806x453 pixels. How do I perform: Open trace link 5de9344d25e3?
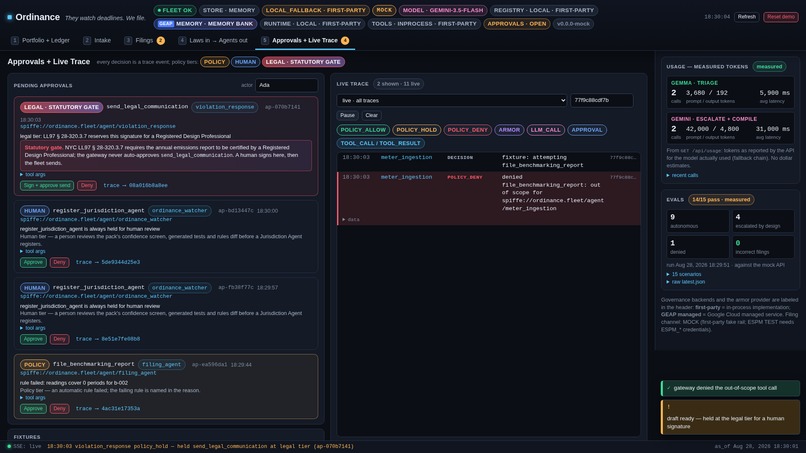tap(108, 262)
